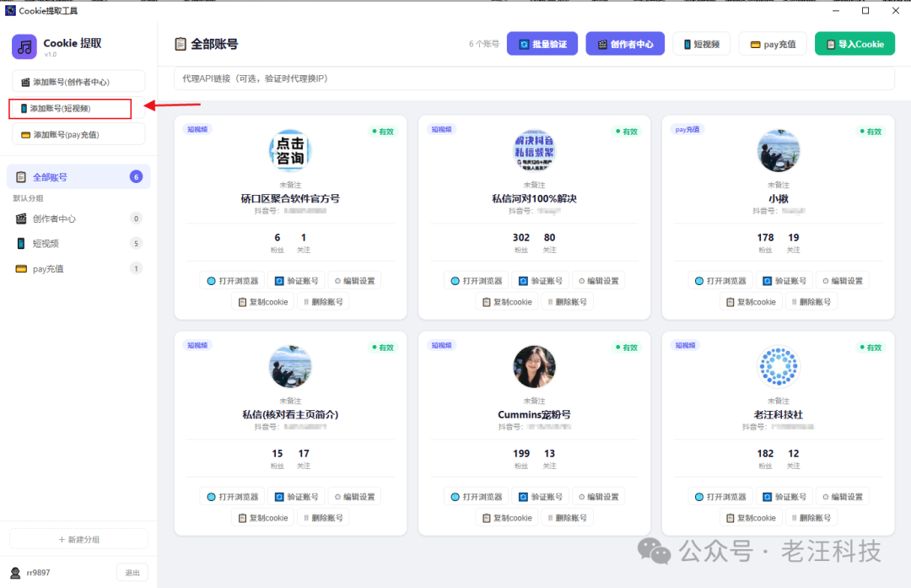This screenshot has height=588, width=911.
Task: Verify the 小揪 account
Action: tap(784, 281)
